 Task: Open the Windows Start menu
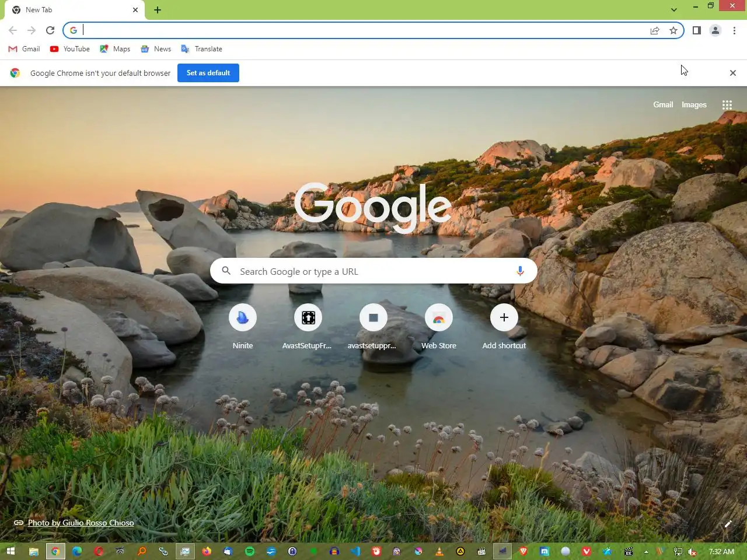pos(11,551)
